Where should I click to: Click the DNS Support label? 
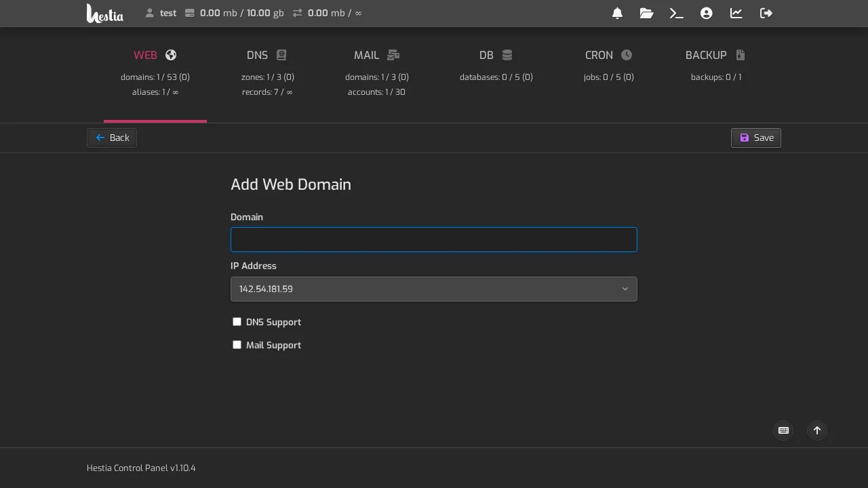click(273, 322)
